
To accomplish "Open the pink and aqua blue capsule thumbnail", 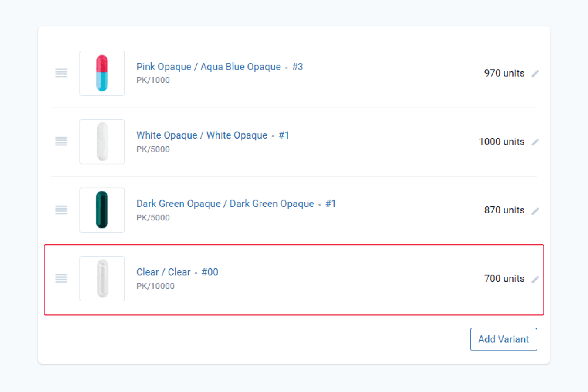I will pos(102,73).
